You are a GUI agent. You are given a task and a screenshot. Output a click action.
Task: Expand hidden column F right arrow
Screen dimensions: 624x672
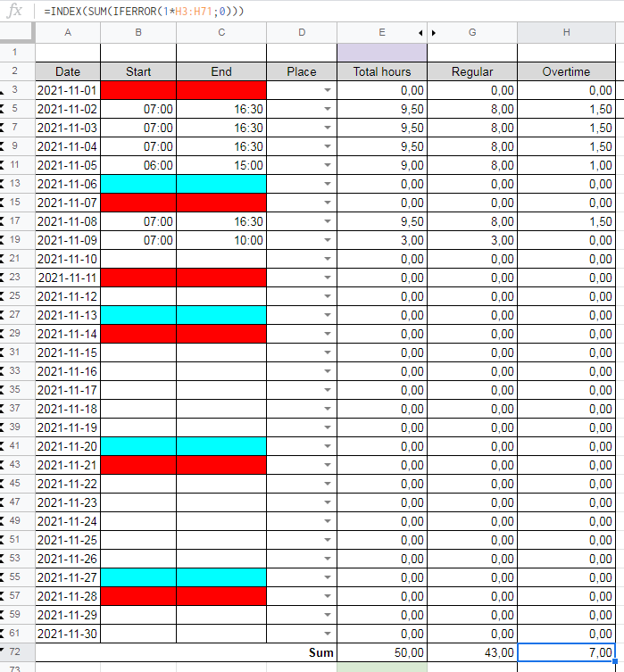point(434,33)
